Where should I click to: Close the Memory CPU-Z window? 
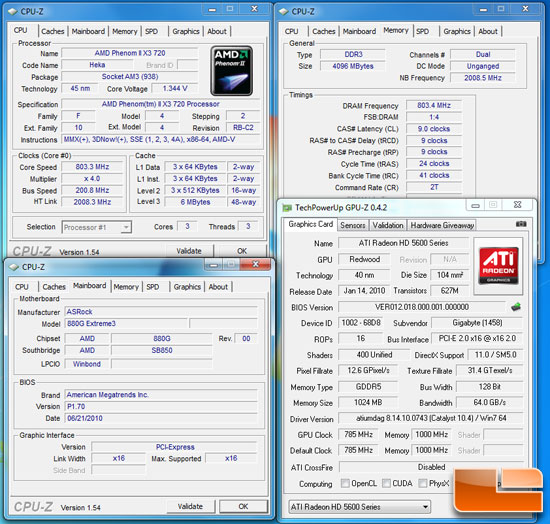tap(525, 9)
